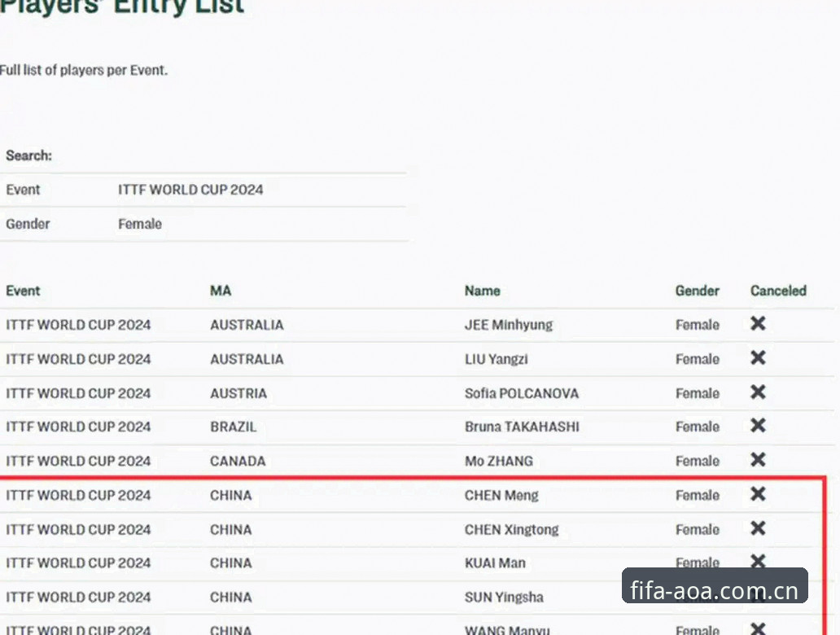Sort by the Event column header
The width and height of the screenshot is (840, 635).
23,291
